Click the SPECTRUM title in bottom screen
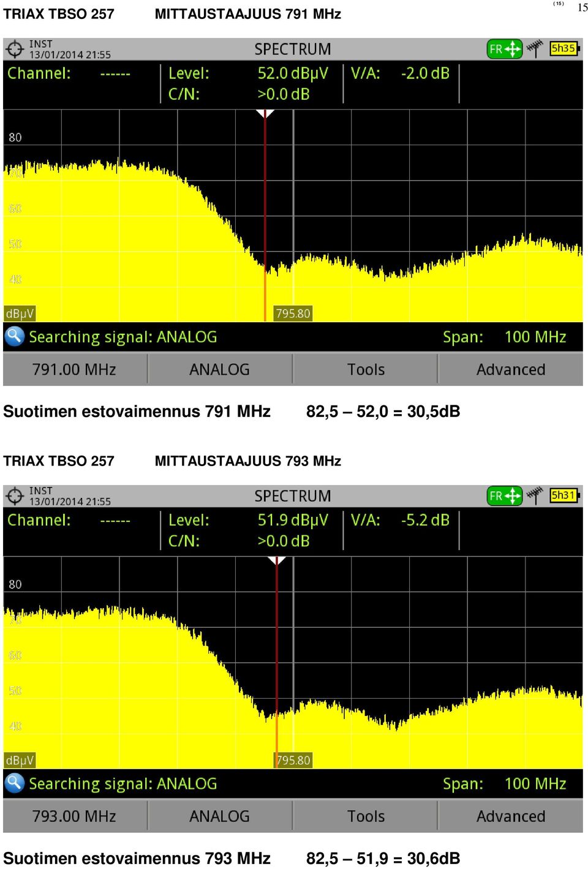This screenshot has width=588, height=869. point(293,496)
